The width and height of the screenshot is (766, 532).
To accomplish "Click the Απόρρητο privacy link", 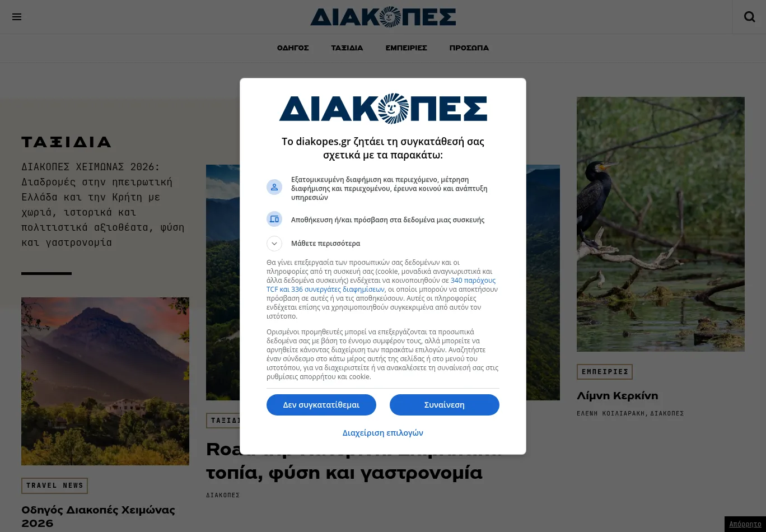I will [x=745, y=524].
